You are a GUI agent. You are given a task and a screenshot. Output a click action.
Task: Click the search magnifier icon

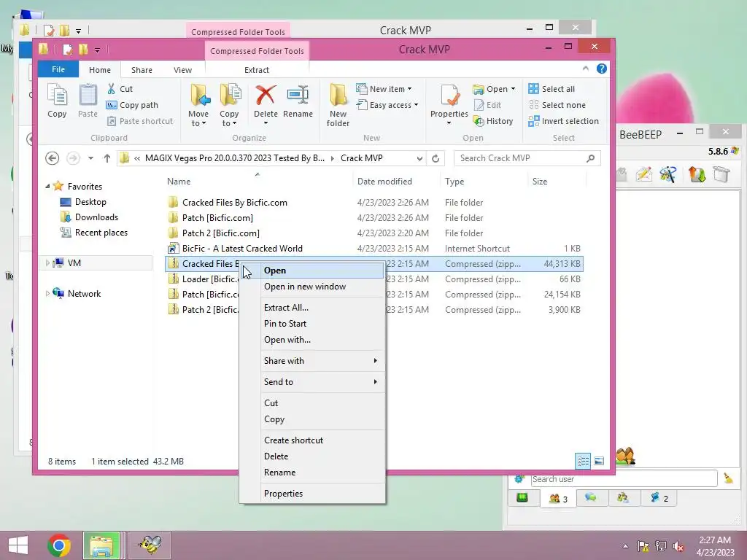590,158
